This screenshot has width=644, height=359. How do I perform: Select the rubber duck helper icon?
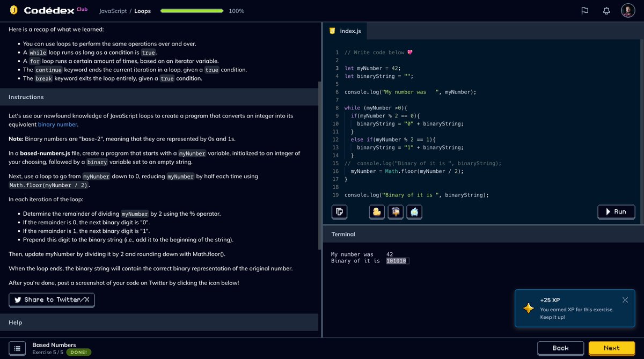(x=376, y=212)
